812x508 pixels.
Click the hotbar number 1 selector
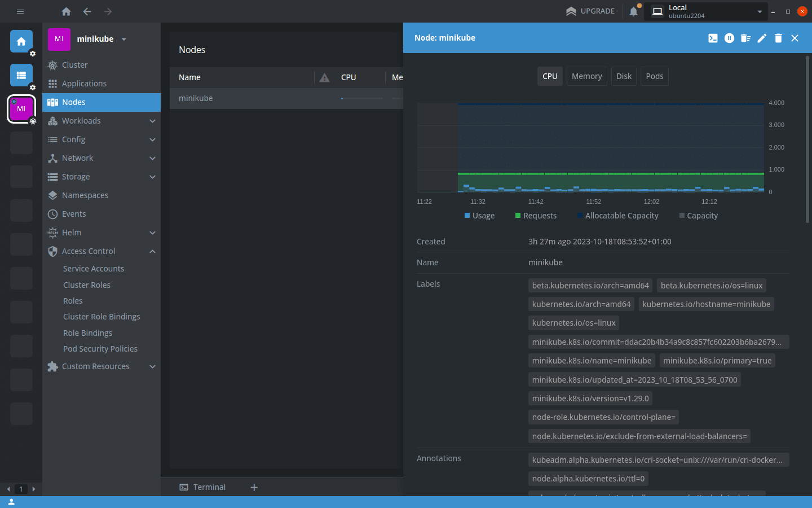(x=21, y=489)
